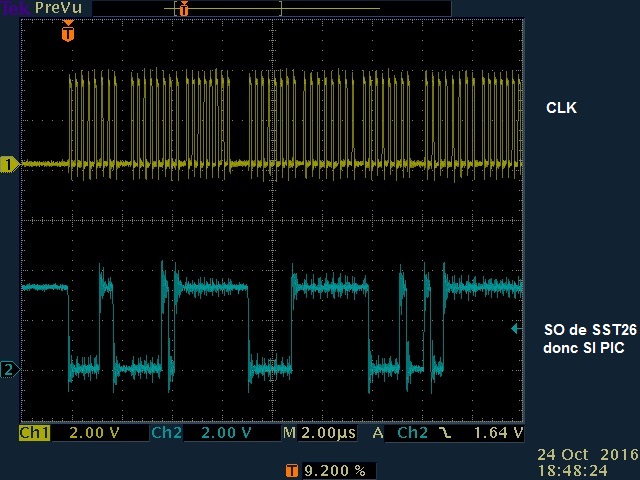Click the falling edge trigger slope icon

pos(445,433)
